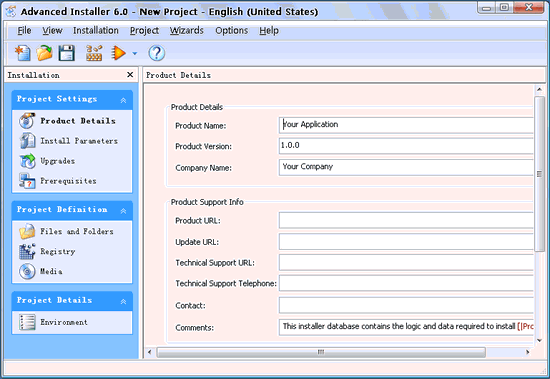The image size is (550, 379).
Task: Click into the Update URL field
Action: click(406, 242)
